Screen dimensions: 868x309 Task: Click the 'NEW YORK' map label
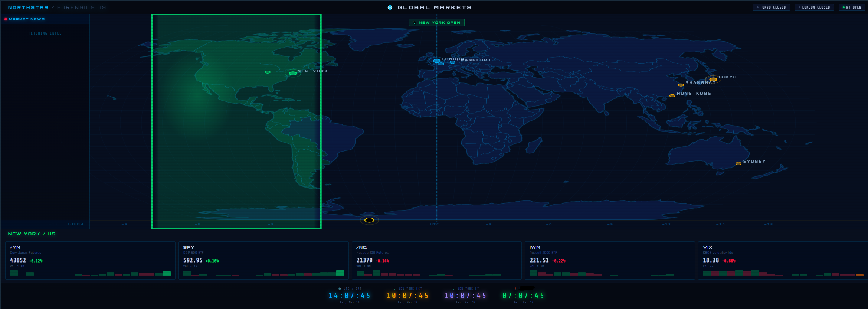coord(312,71)
